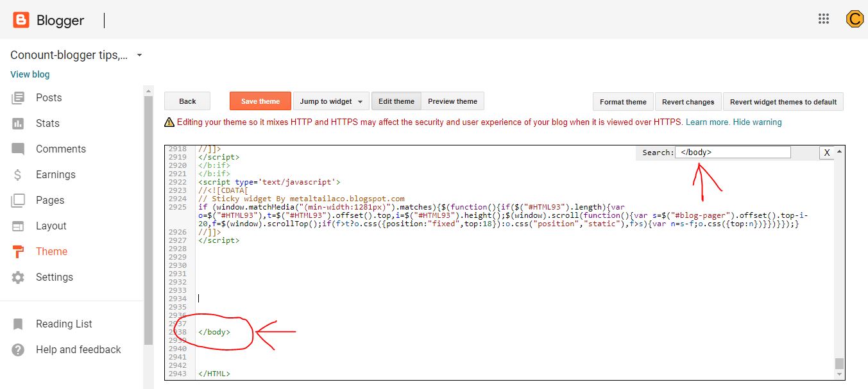This screenshot has width=868, height=389.
Task: Click the Hide warning link
Action: click(757, 122)
